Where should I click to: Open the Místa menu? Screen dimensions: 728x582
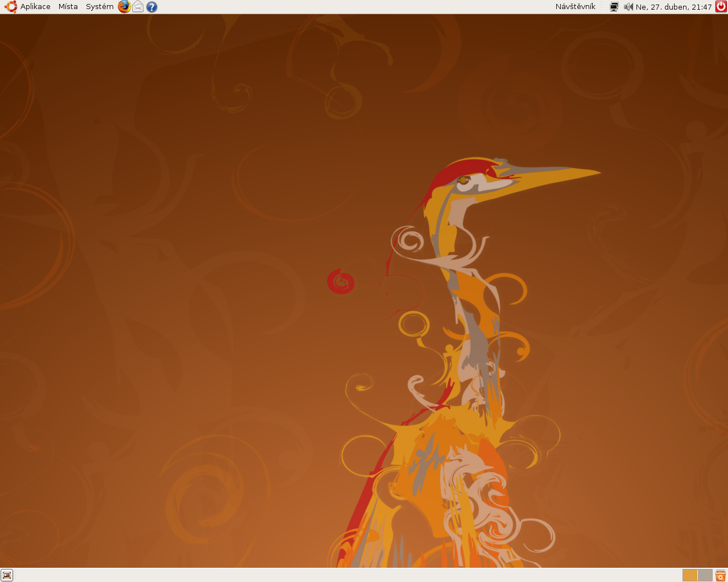pyautogui.click(x=68, y=7)
